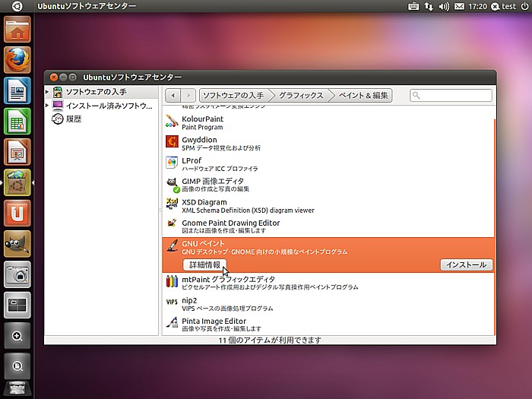Viewport: 532px width, 399px height.
Task: Launch GIMP from the launcher
Action: 17,244
